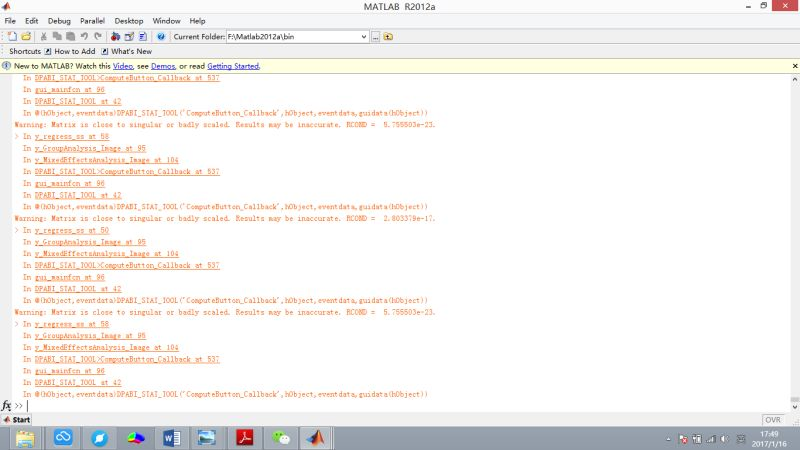This screenshot has width=800, height=450.
Task: Open the colorful pie app in taskbar
Action: 136,438
